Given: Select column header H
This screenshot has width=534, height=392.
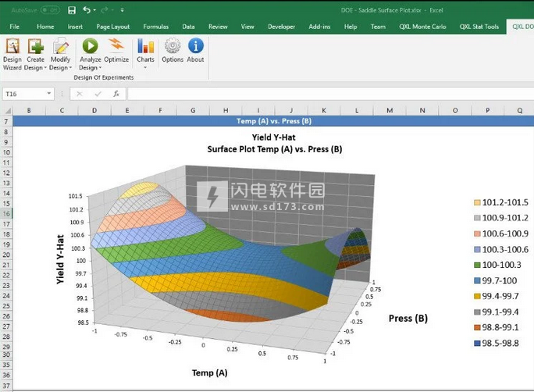Looking at the screenshot, I should pos(225,111).
